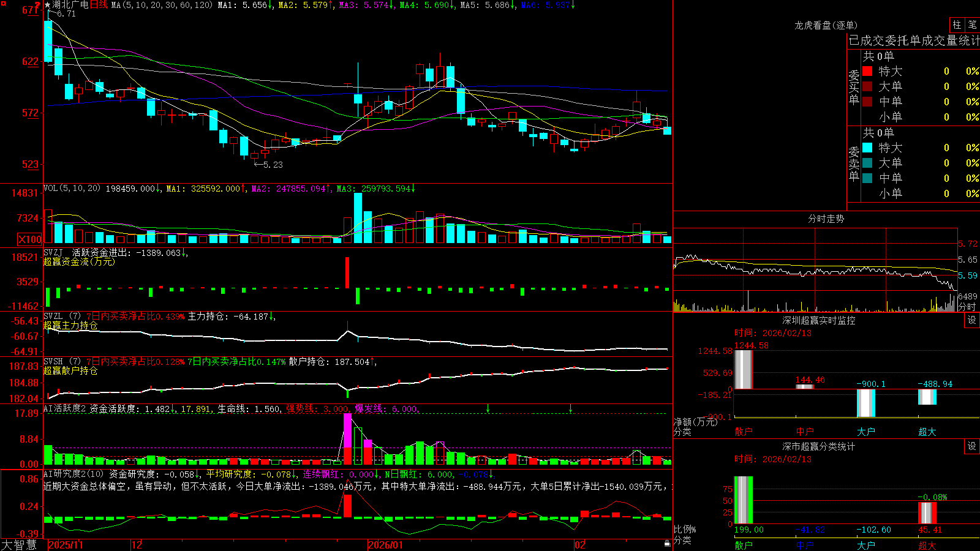The width and height of the screenshot is (980, 551).
Task: Click the 委买单 vertical section label
Action: tap(854, 87)
